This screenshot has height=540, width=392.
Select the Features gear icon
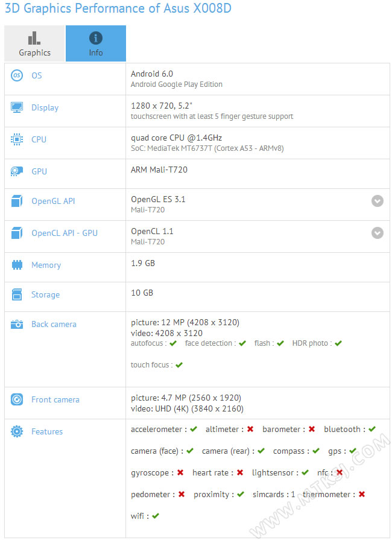tap(17, 431)
